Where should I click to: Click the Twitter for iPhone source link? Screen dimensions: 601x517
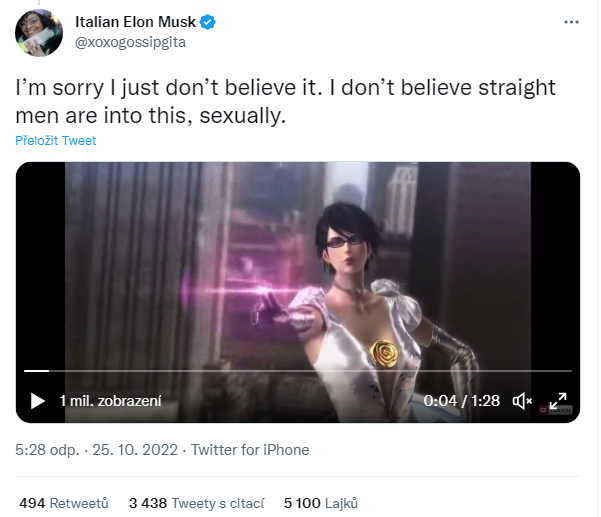(x=250, y=450)
